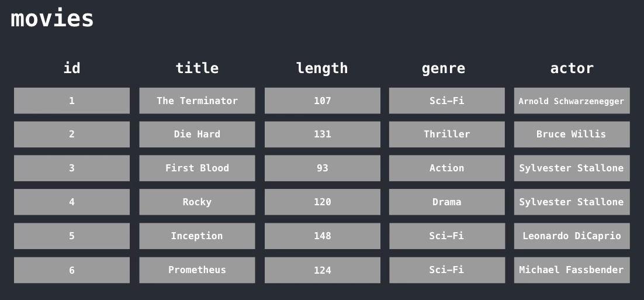The height and width of the screenshot is (300, 644).
Task: Click the Arnold Schwarzenegger actor cell
Action: 572,101
